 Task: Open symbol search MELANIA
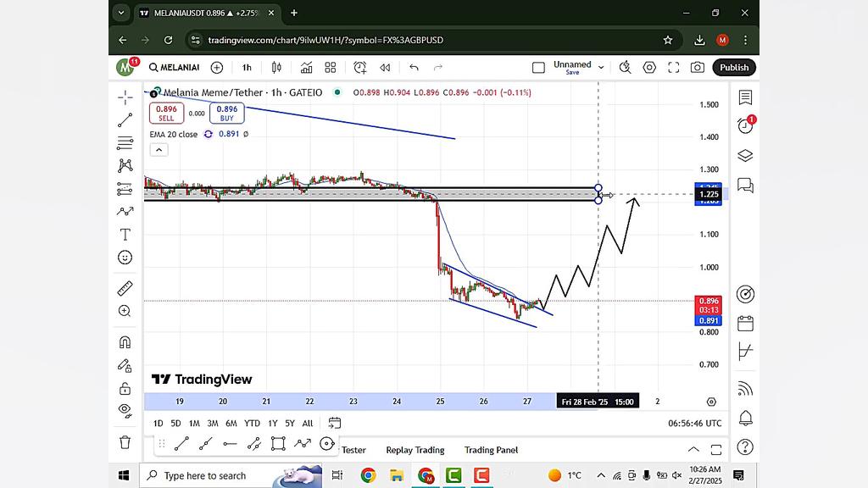tap(174, 68)
